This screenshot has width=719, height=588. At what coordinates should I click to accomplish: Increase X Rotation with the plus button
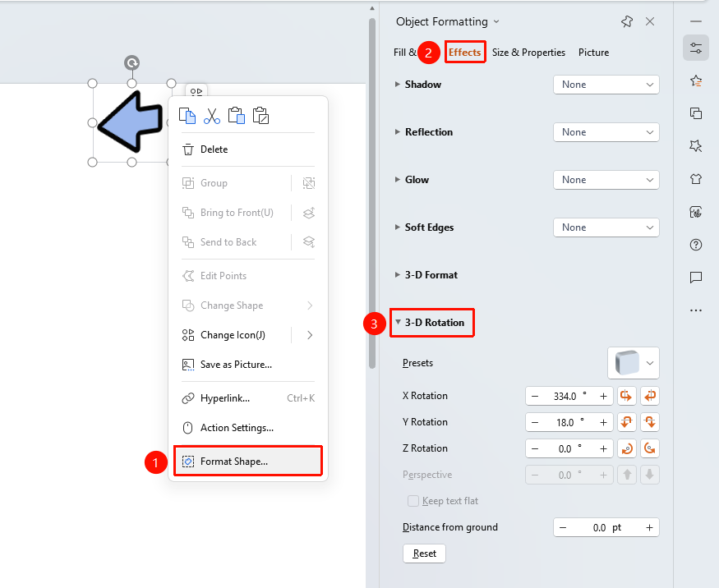pyautogui.click(x=603, y=396)
